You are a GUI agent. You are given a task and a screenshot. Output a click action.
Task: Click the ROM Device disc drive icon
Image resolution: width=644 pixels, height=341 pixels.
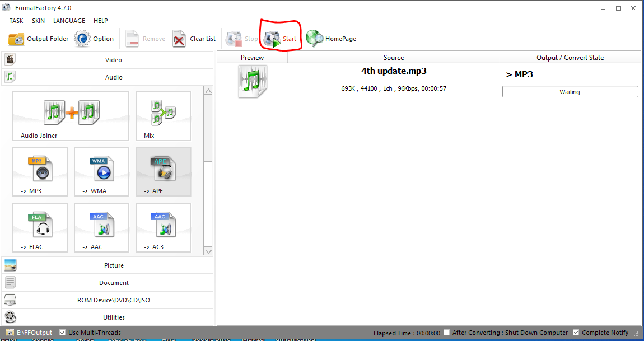[x=10, y=300]
